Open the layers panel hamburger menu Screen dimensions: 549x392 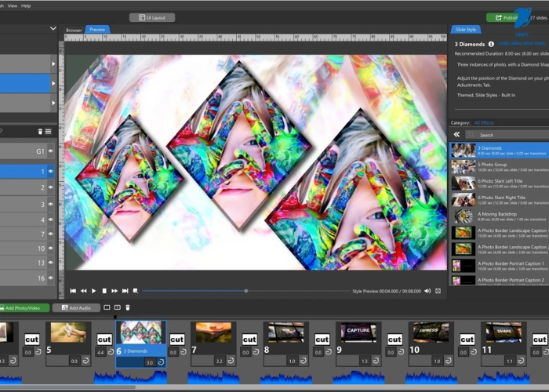tap(49, 132)
